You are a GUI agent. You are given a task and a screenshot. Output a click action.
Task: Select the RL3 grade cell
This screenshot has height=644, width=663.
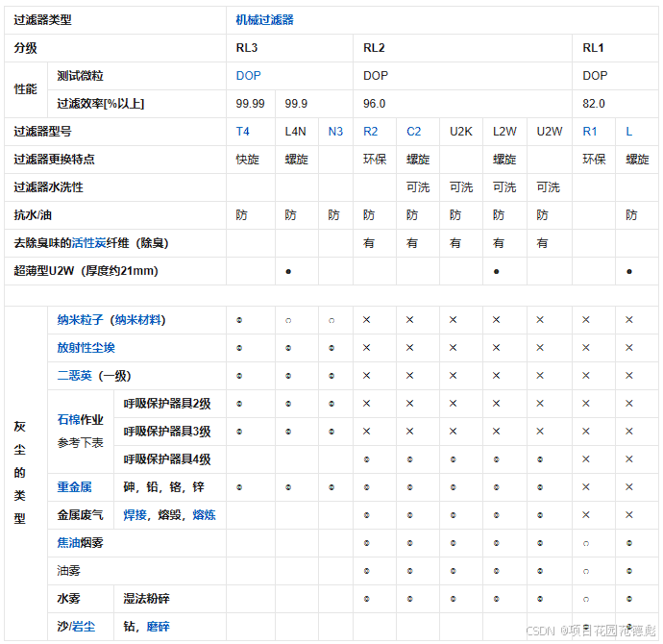coord(289,48)
